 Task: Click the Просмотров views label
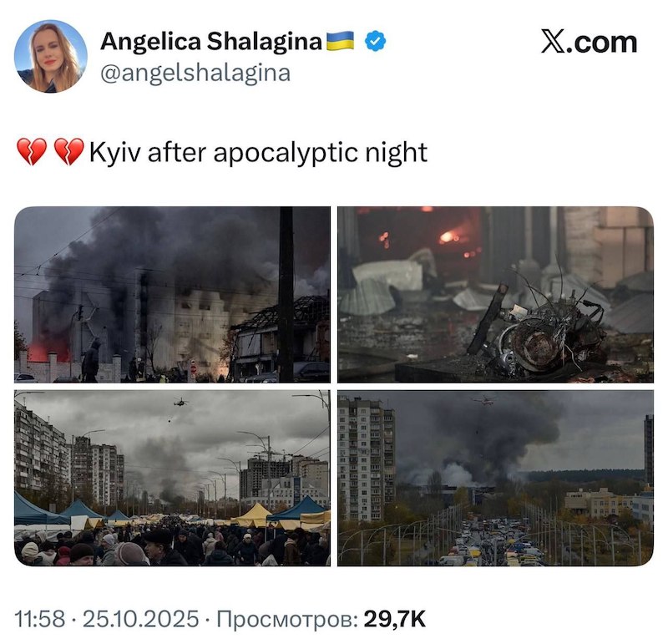[287, 618]
